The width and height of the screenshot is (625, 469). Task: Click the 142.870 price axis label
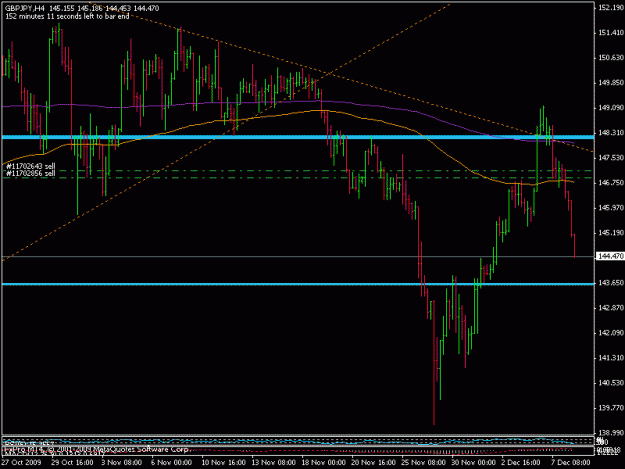point(611,308)
